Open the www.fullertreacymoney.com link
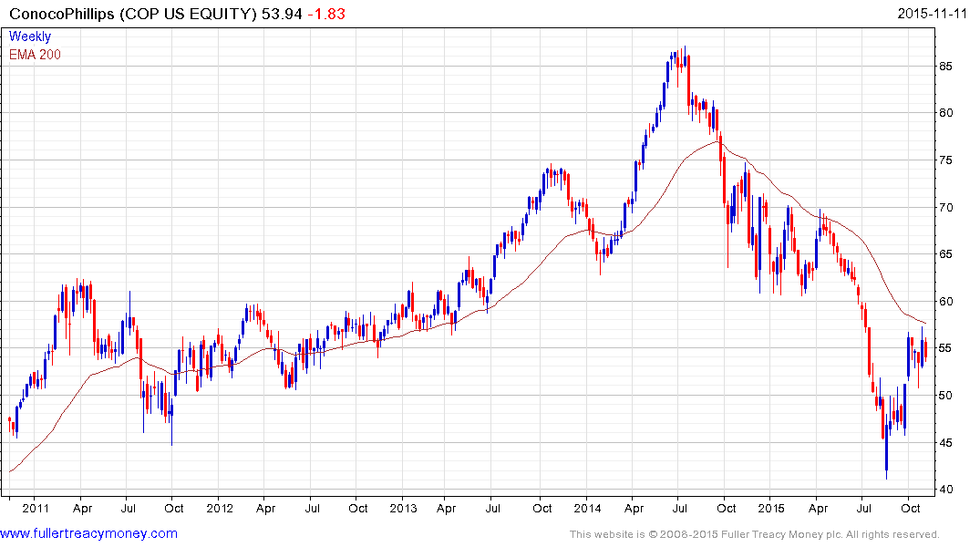This screenshot has width=980, height=547. pyautogui.click(x=88, y=533)
